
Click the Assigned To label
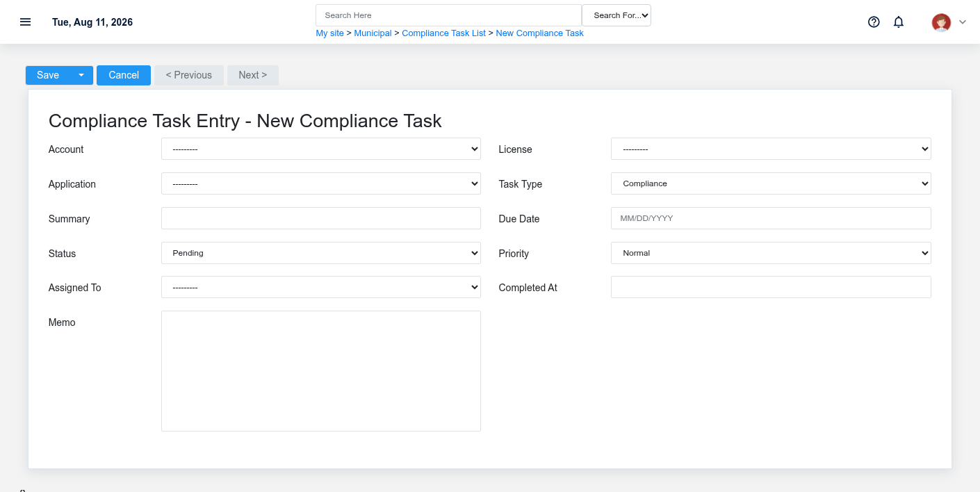pyautogui.click(x=74, y=288)
